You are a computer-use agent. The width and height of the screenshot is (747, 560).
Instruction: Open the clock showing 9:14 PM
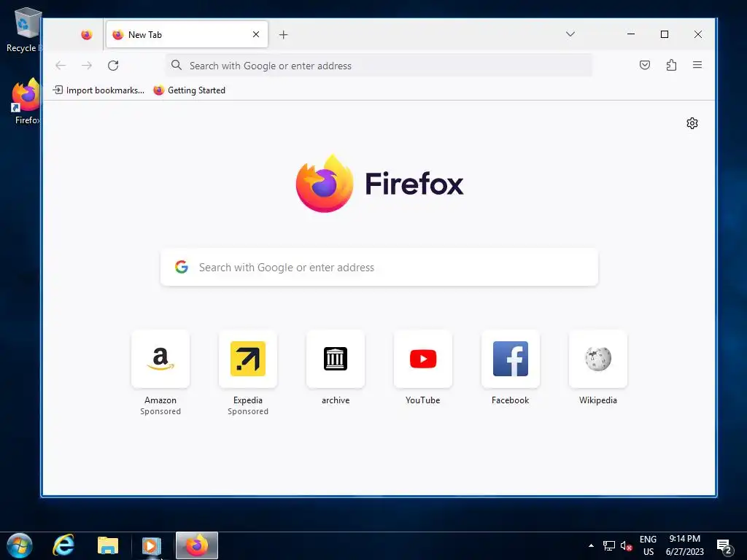684,545
